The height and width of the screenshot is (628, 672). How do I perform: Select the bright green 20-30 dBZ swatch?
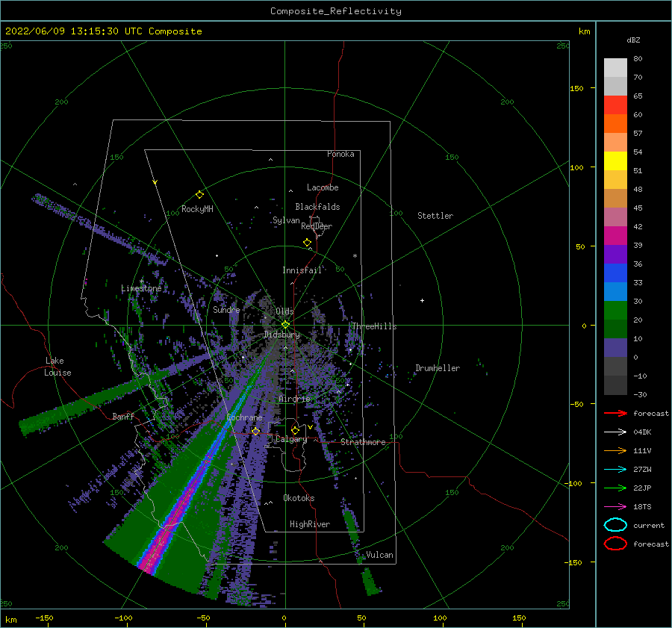pos(615,311)
